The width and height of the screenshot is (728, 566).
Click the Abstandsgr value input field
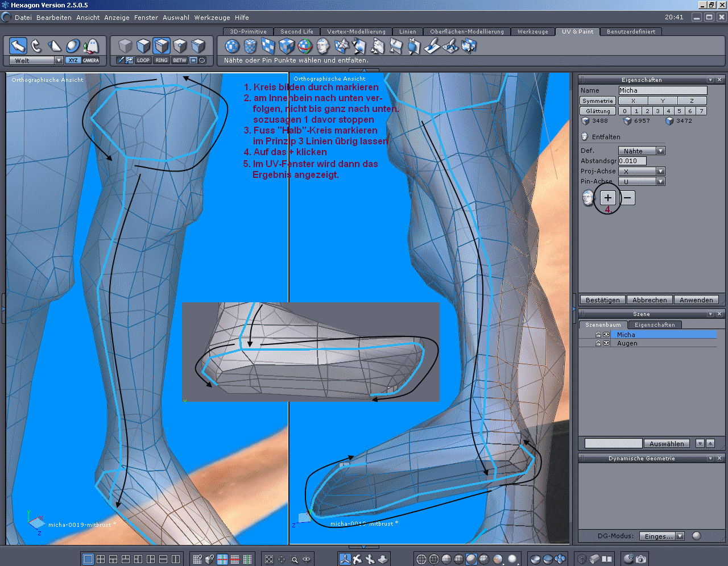[632, 161]
